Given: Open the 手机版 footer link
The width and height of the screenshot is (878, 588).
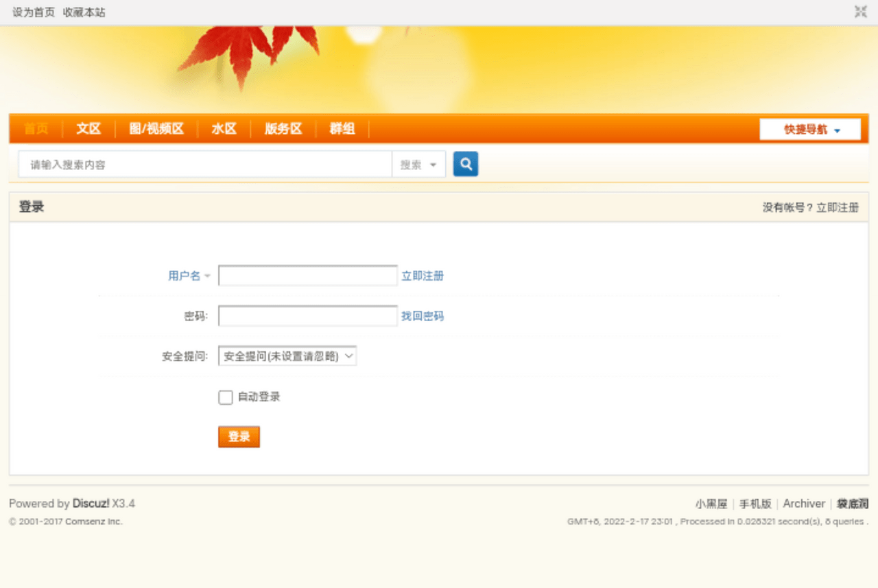Looking at the screenshot, I should [x=755, y=504].
